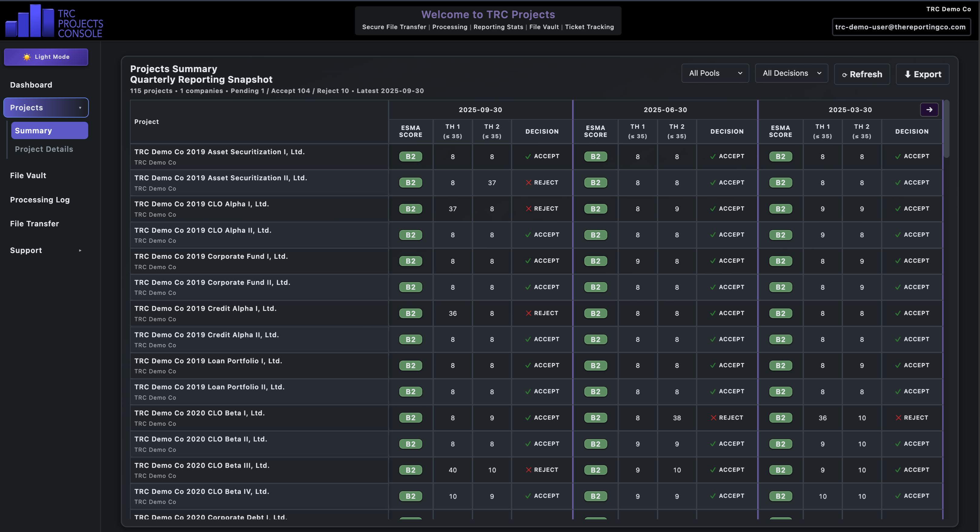Screen dimensions: 980x532
Task: Click the table vertical scrollbar thumb
Action: click(946, 129)
